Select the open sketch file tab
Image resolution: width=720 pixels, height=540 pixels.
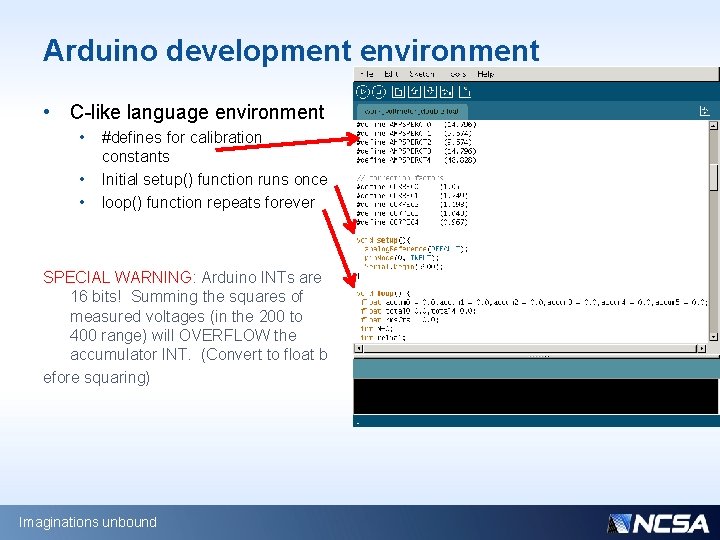[x=412, y=111]
